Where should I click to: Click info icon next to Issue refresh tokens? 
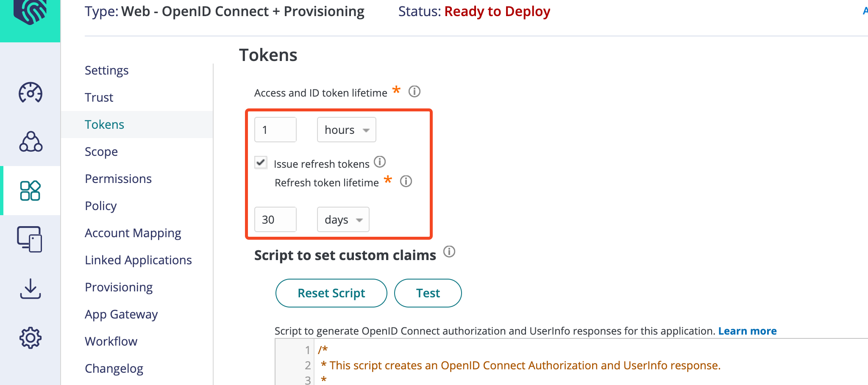pos(380,162)
